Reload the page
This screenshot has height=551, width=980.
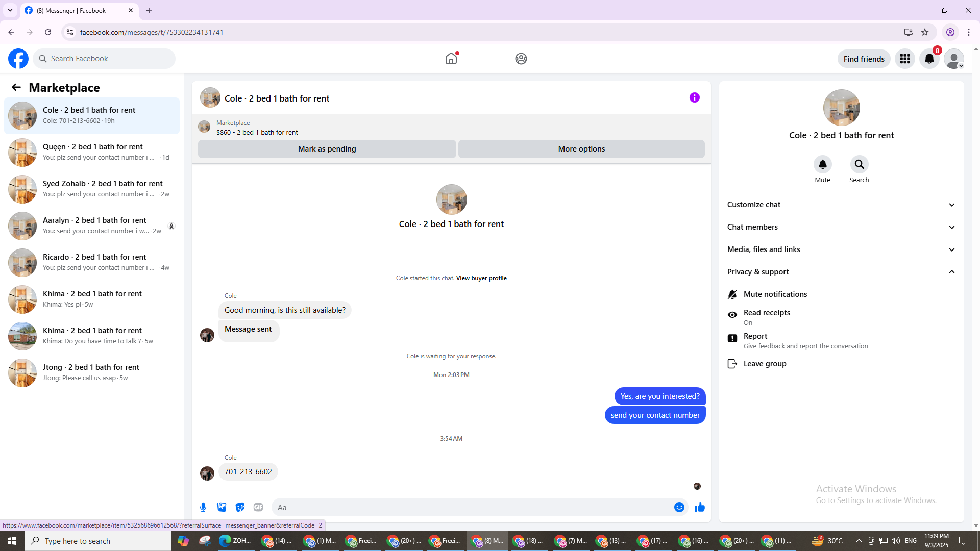click(48, 32)
